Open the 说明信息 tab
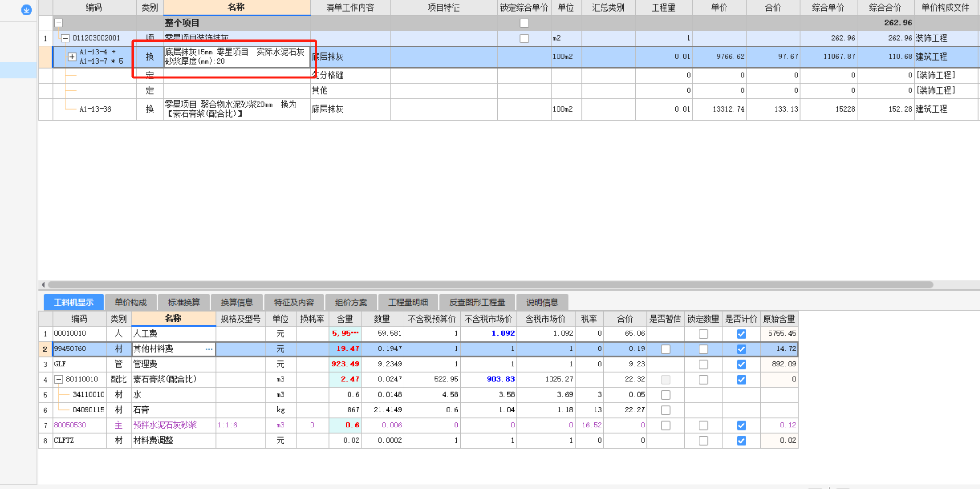This screenshot has height=489, width=980. click(x=542, y=302)
